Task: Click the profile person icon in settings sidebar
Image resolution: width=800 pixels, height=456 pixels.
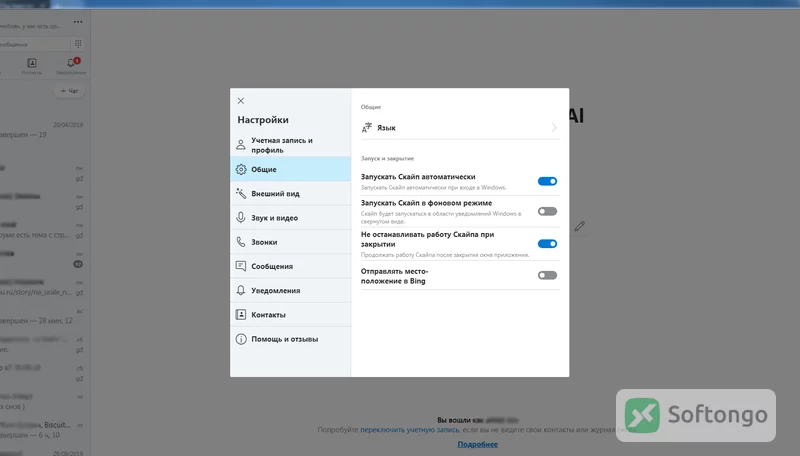Action: click(x=241, y=145)
